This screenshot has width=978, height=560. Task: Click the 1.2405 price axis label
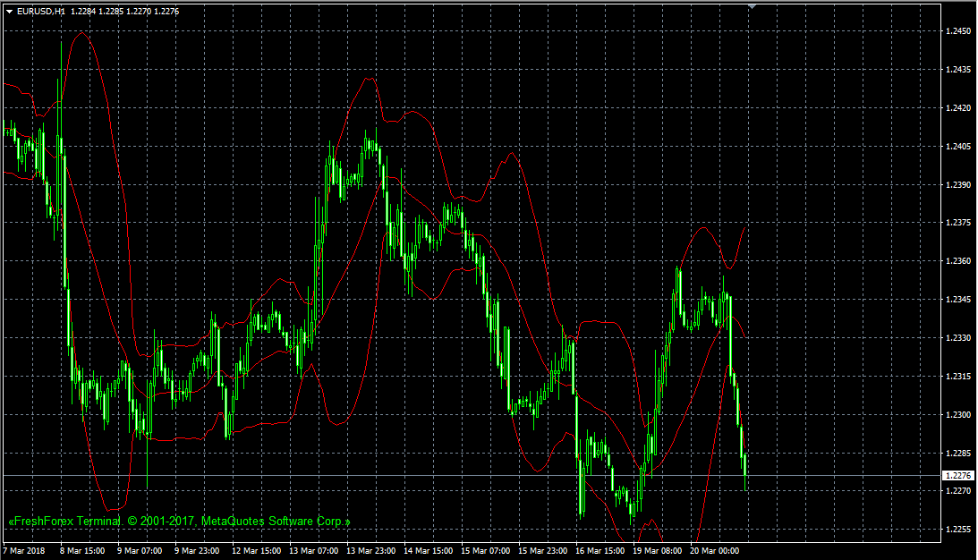pyautogui.click(x=958, y=147)
